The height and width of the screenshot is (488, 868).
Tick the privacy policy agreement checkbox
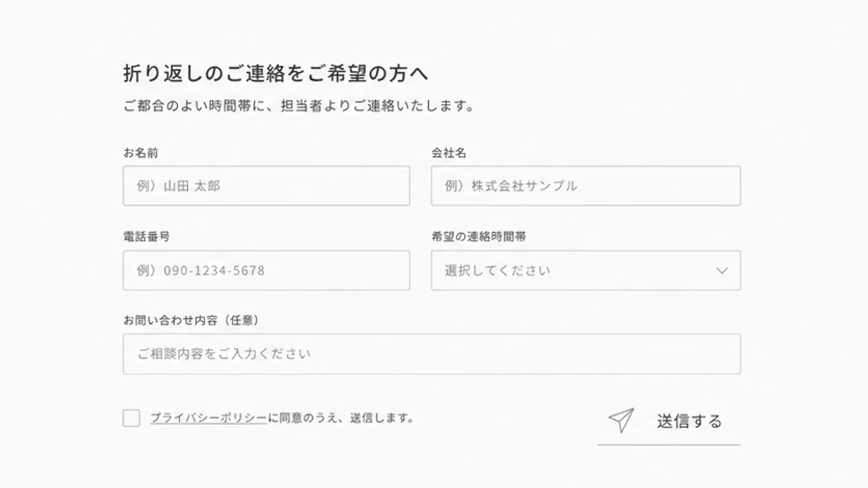[x=132, y=418]
